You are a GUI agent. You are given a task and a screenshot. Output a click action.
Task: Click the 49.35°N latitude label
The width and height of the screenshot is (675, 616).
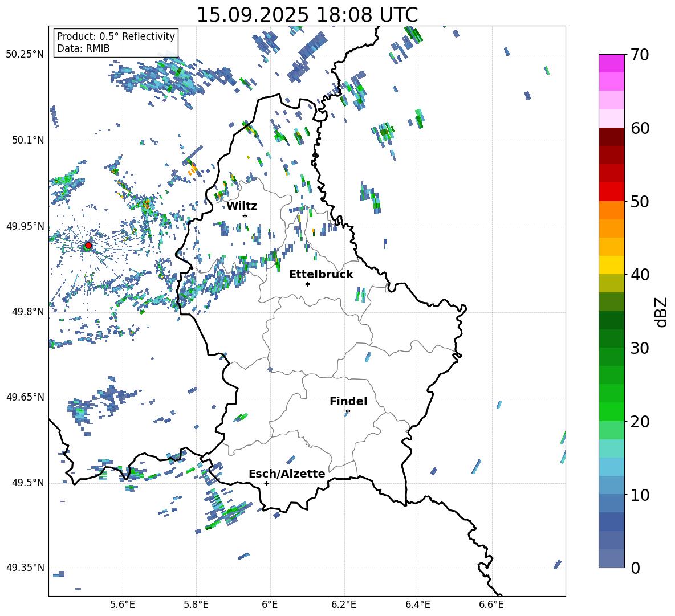25,568
